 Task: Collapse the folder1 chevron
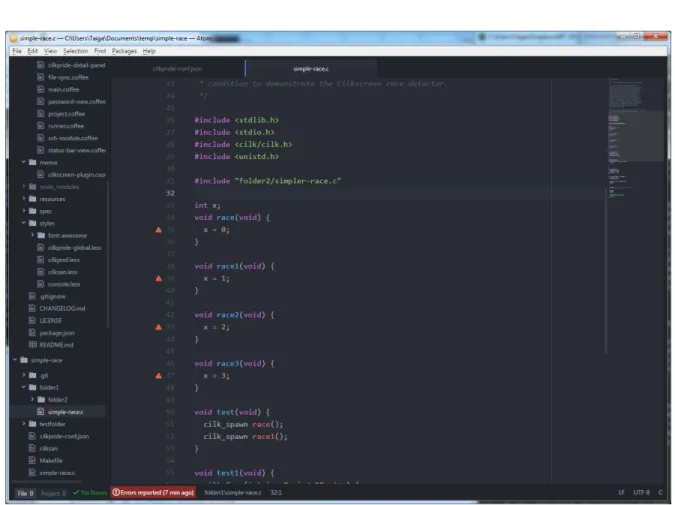(24, 387)
